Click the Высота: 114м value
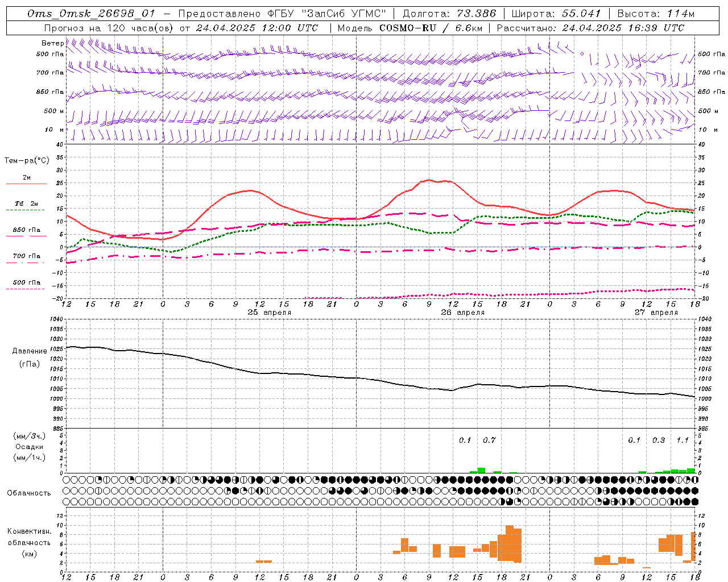The height and width of the screenshot is (582, 728). 656,14
